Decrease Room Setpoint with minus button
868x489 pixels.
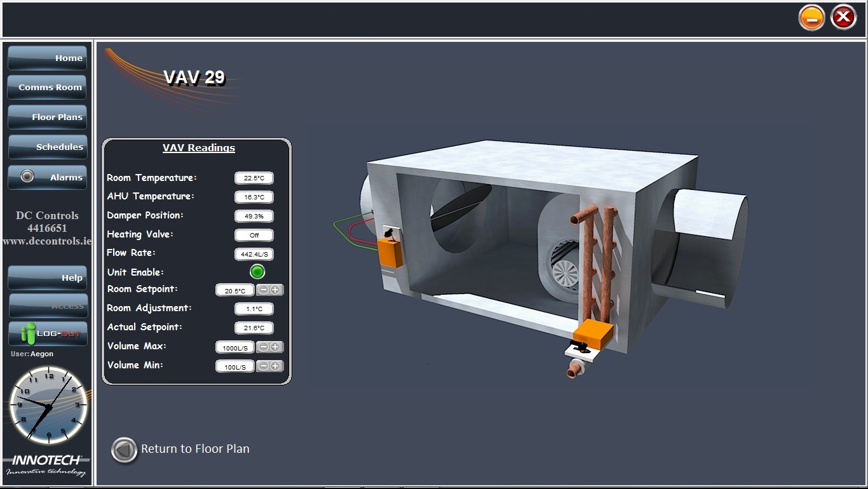click(x=264, y=290)
